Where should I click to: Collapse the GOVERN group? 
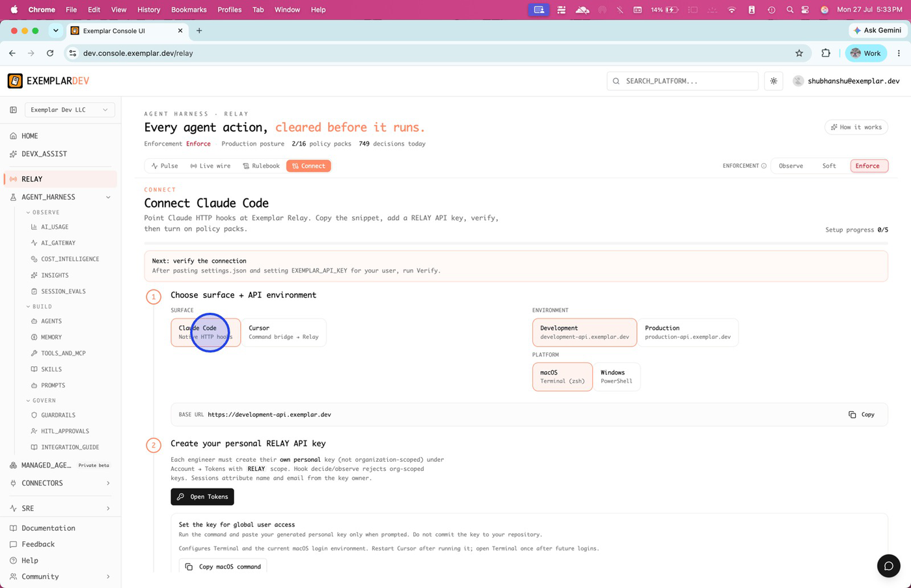pos(40,401)
